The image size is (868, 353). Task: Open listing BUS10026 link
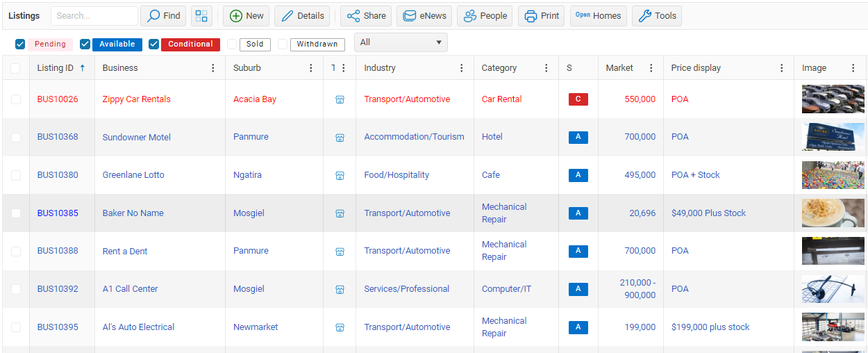58,99
